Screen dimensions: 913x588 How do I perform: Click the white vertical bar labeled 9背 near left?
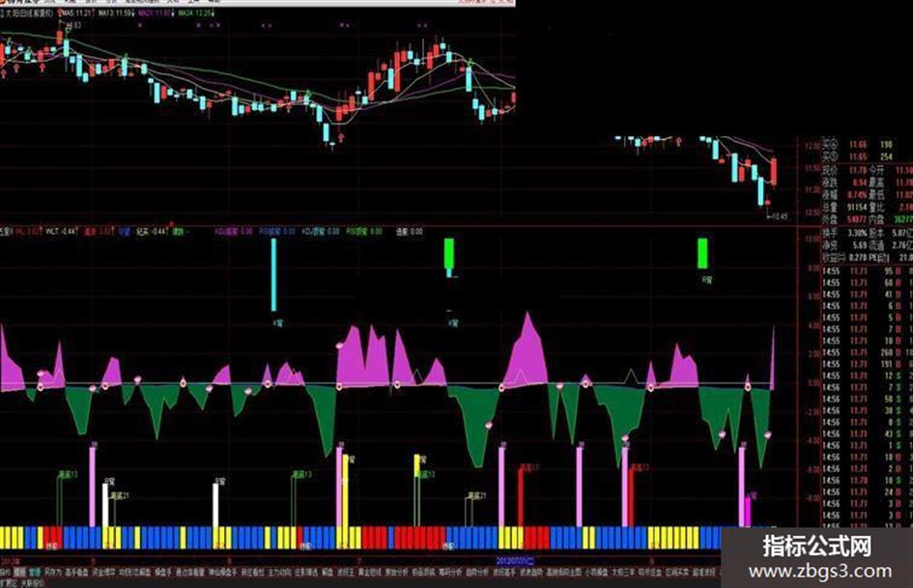(x=105, y=505)
